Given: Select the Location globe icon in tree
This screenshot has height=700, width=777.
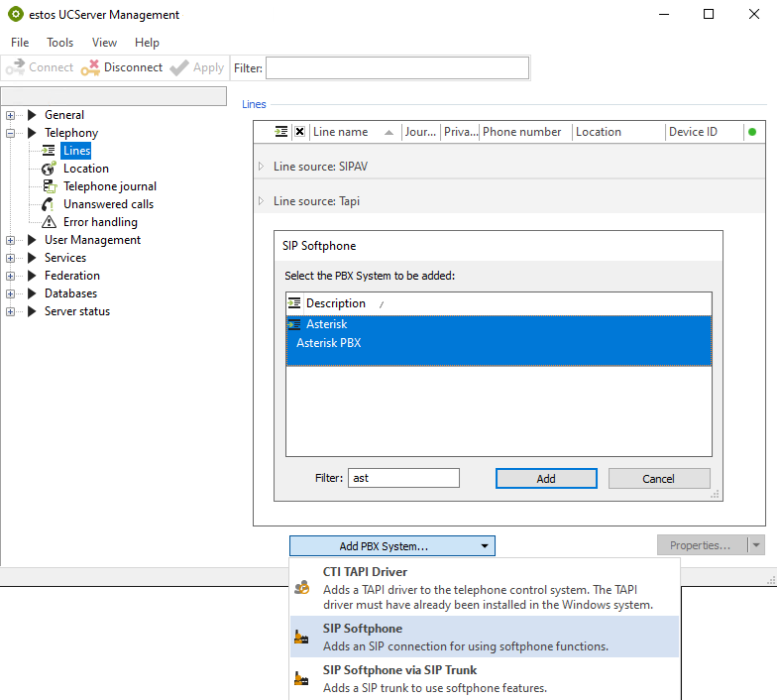Looking at the screenshot, I should point(49,169).
